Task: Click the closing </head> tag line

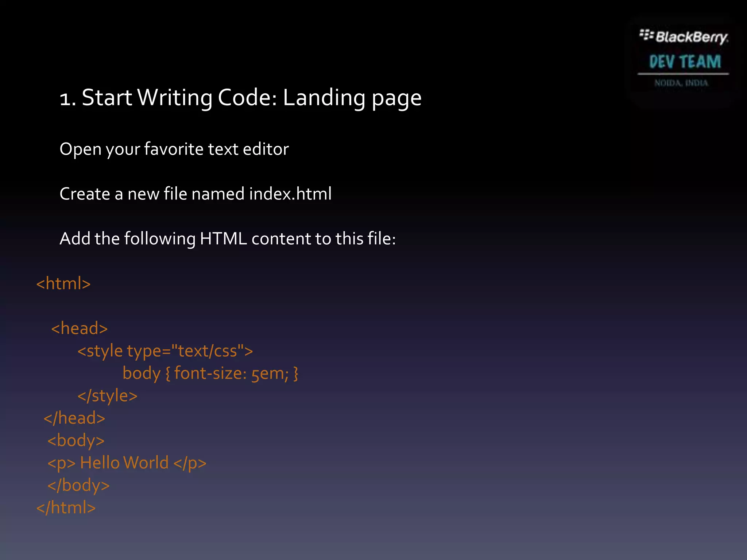Action: [x=74, y=418]
